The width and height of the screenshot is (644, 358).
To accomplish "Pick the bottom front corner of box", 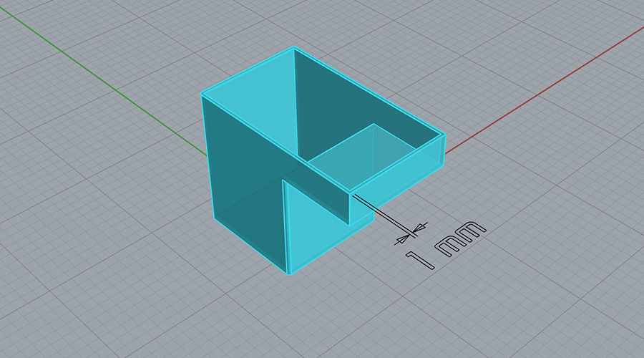I will pos(288,273).
